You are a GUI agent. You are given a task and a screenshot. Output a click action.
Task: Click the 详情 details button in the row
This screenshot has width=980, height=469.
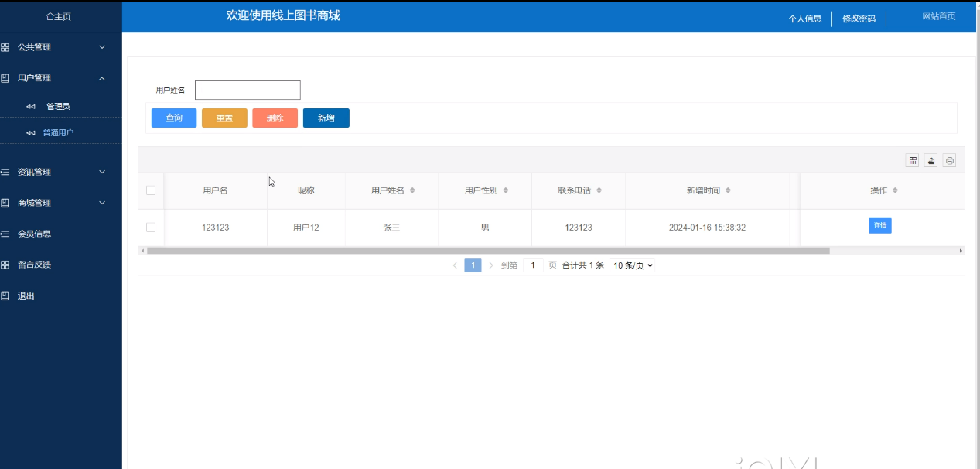click(879, 226)
